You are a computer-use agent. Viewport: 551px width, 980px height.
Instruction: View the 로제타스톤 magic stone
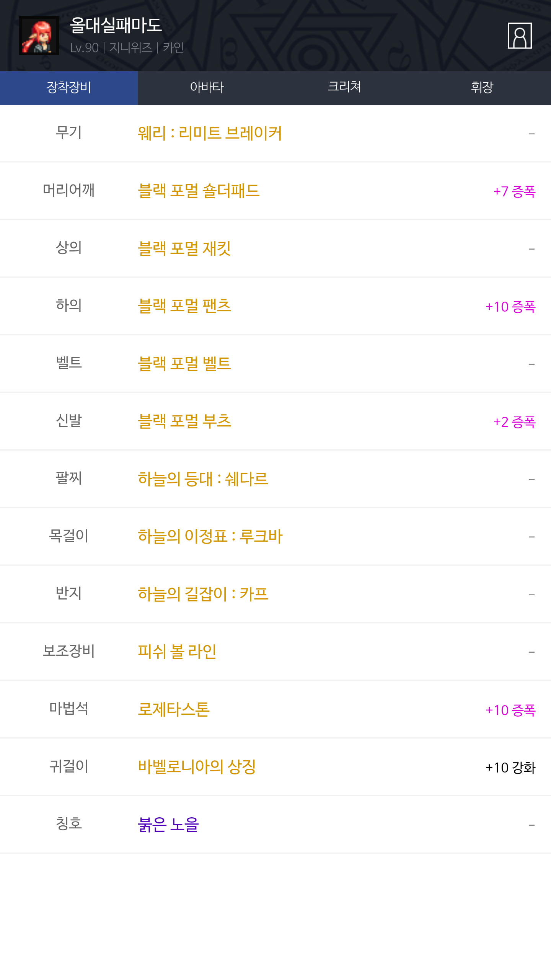tap(173, 709)
